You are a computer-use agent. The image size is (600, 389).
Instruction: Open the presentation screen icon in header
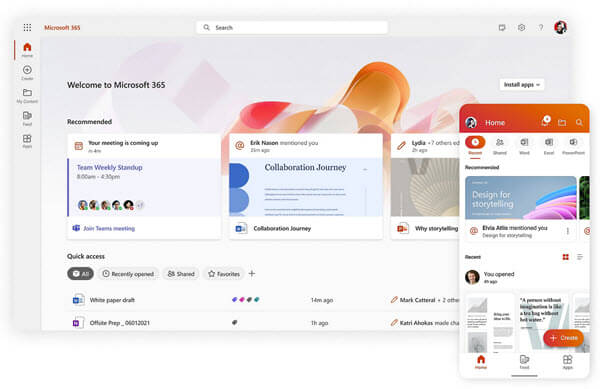[x=502, y=28]
